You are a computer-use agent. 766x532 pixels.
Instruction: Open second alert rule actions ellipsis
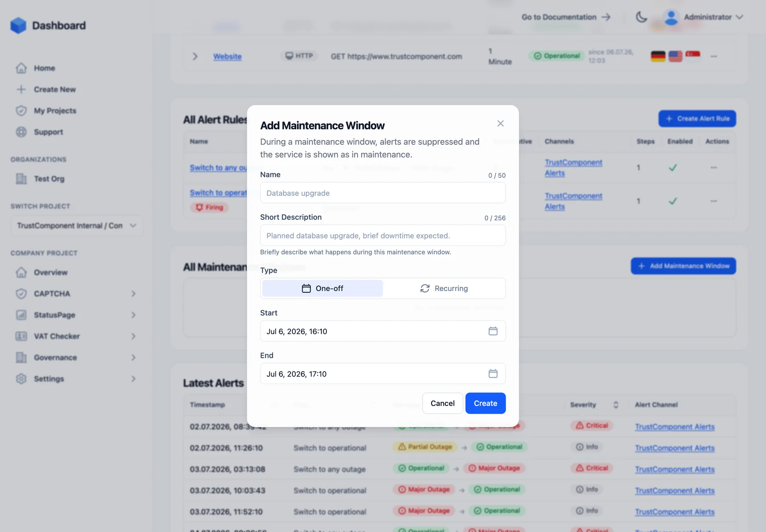pos(714,201)
